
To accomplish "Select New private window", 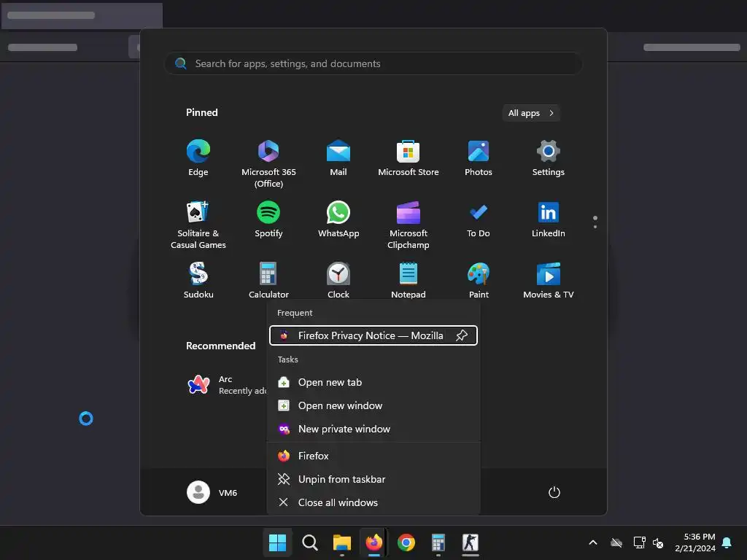I will [x=373, y=429].
